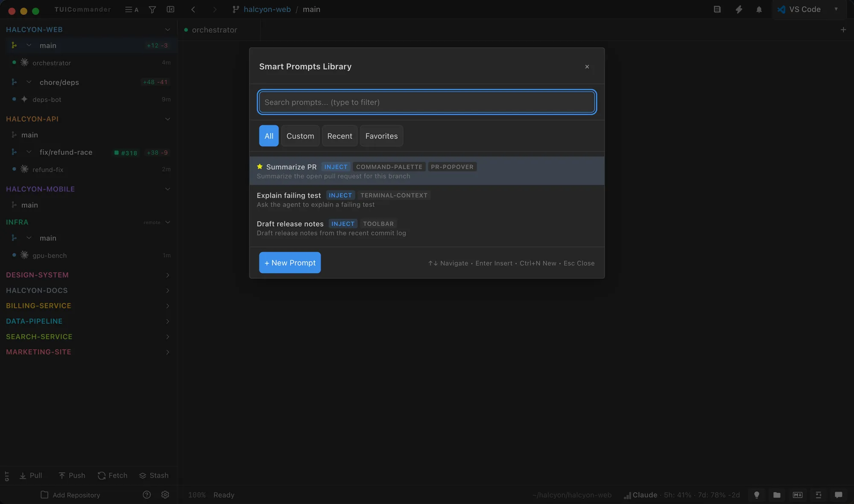Open pull request #318 badge
Image resolution: width=854 pixels, height=504 pixels.
[x=126, y=153]
